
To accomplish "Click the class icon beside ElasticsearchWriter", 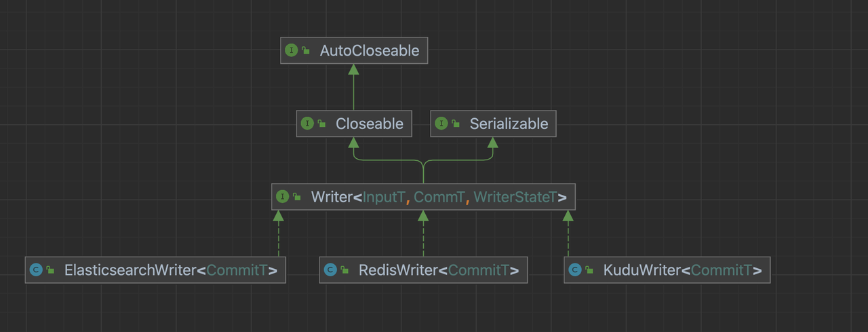I will [x=36, y=270].
